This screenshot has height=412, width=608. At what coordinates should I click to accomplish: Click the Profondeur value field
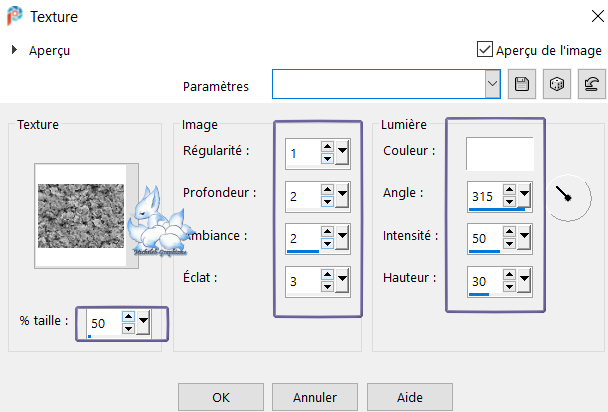coord(304,196)
